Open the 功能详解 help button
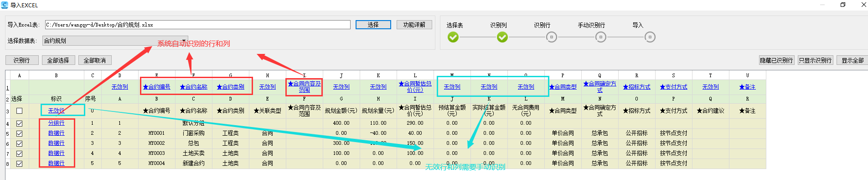The height and width of the screenshot is (180, 868). tap(414, 25)
